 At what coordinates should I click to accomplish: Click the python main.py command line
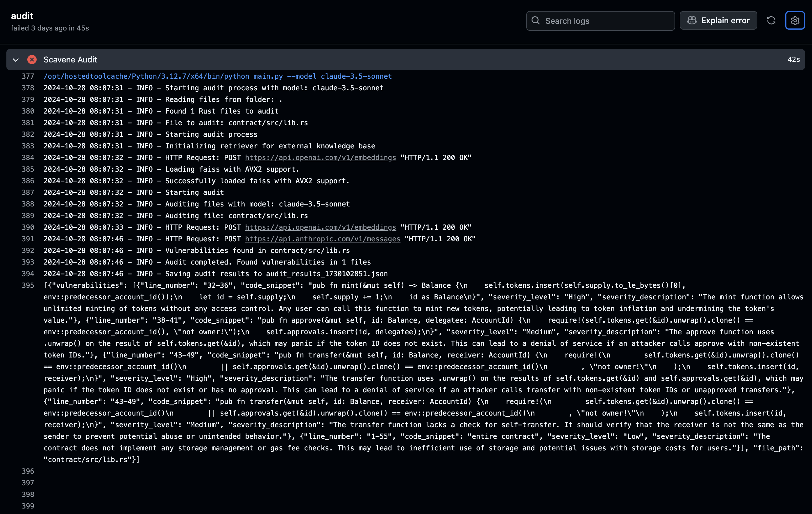coord(217,76)
